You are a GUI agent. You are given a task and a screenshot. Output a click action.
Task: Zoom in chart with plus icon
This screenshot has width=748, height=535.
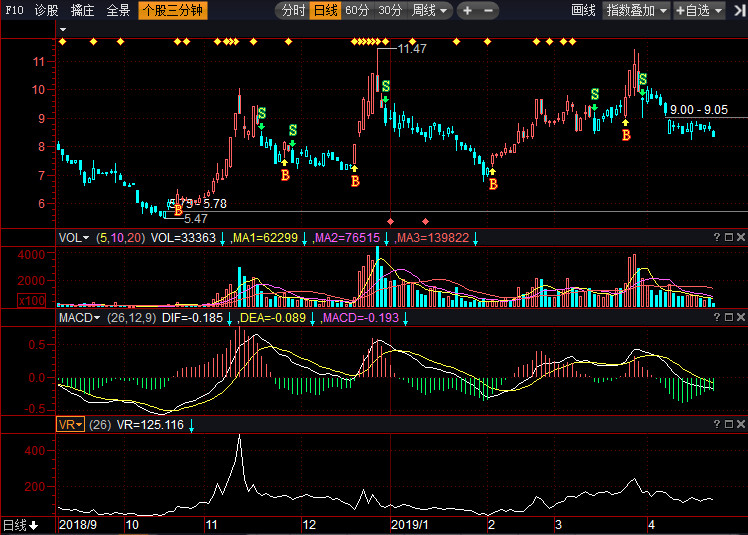(468, 10)
